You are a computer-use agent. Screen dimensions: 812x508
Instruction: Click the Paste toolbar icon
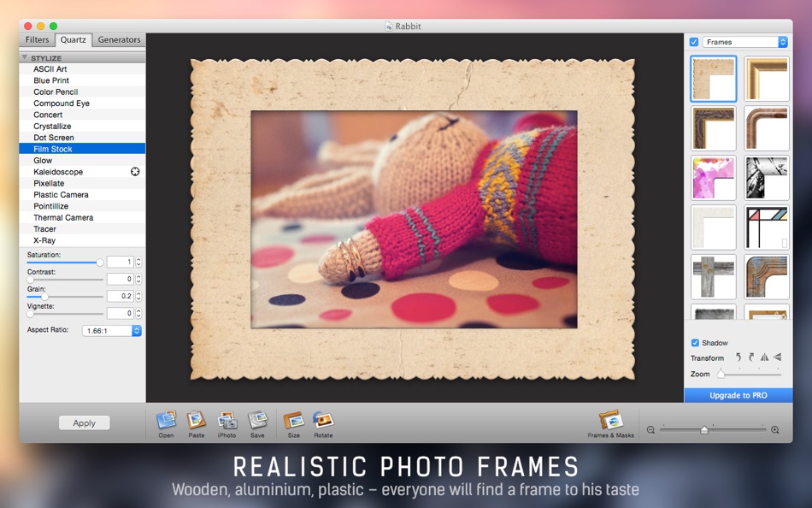(197, 421)
